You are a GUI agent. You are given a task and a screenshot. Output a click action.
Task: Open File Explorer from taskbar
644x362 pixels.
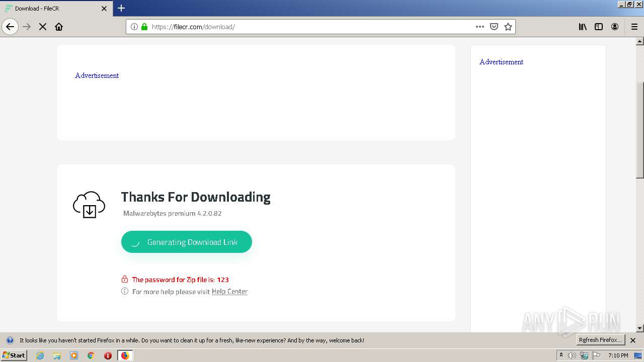click(x=57, y=355)
